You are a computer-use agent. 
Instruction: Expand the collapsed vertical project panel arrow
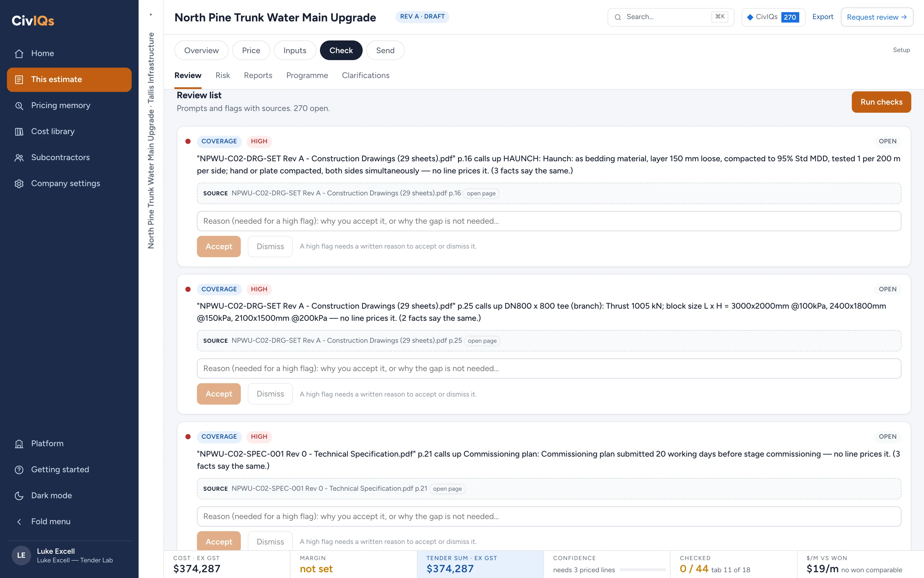pos(151,14)
